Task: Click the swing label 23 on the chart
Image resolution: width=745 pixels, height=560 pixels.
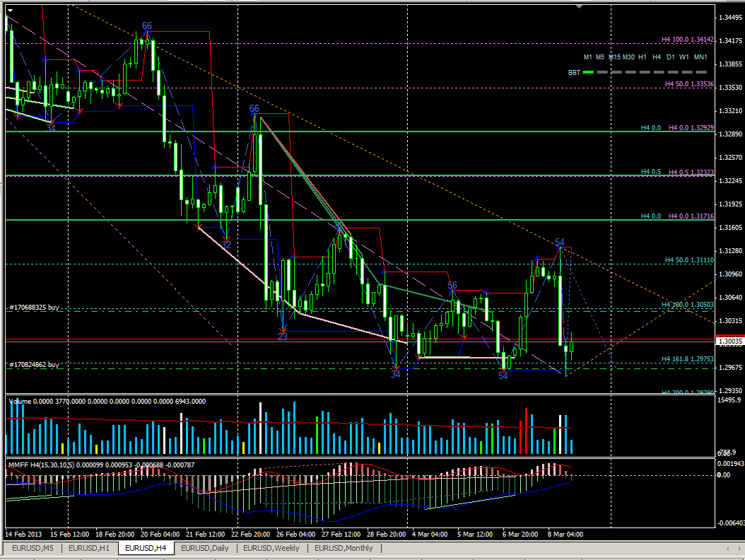Action: [x=282, y=337]
